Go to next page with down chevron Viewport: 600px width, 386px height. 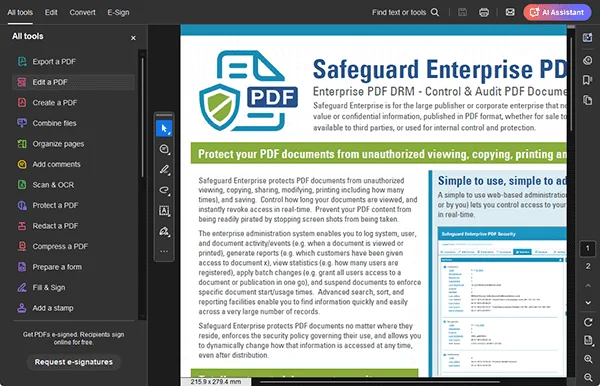click(588, 303)
